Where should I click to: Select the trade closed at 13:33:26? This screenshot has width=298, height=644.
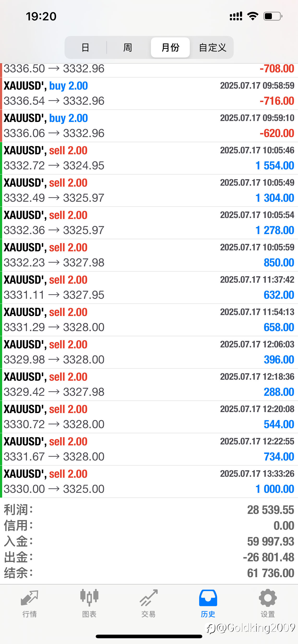pos(149,482)
